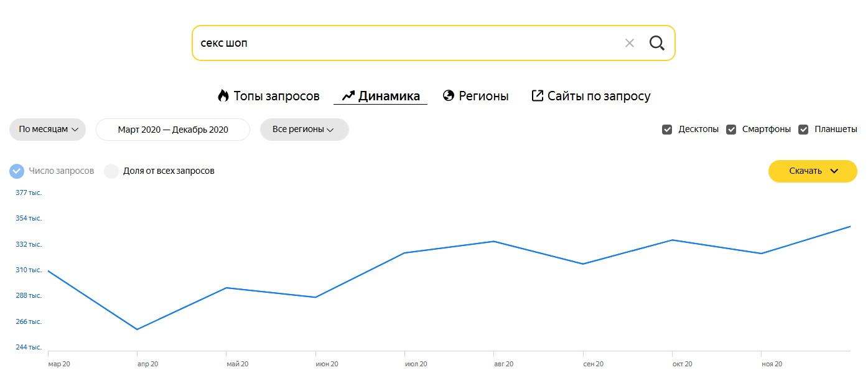Uncheck the Планшеты checkbox

tap(803, 130)
